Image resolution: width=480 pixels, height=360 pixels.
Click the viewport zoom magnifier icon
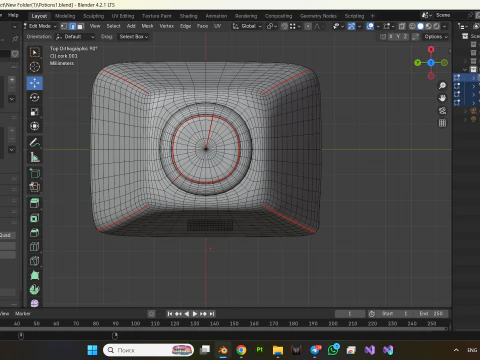[442, 86]
